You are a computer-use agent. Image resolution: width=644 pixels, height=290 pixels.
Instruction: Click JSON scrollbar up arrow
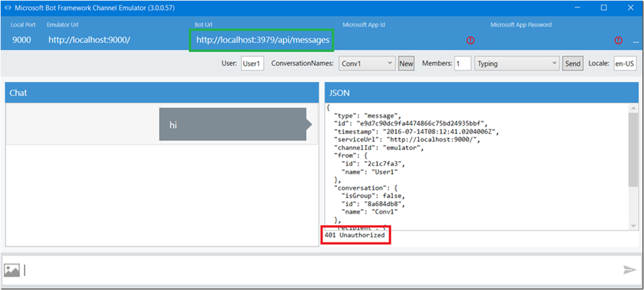pyautogui.click(x=633, y=108)
